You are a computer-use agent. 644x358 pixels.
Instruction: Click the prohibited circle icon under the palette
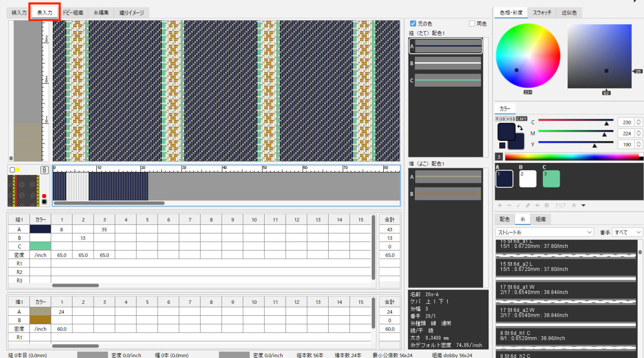click(x=546, y=206)
